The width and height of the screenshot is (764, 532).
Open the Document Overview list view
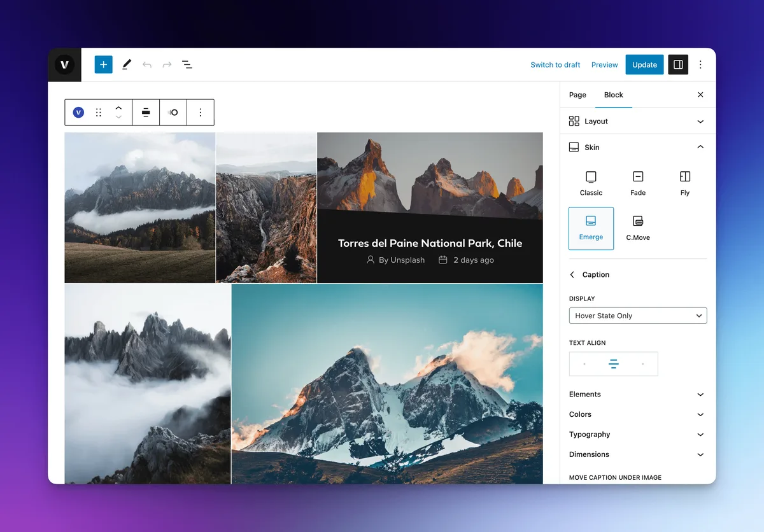(187, 64)
